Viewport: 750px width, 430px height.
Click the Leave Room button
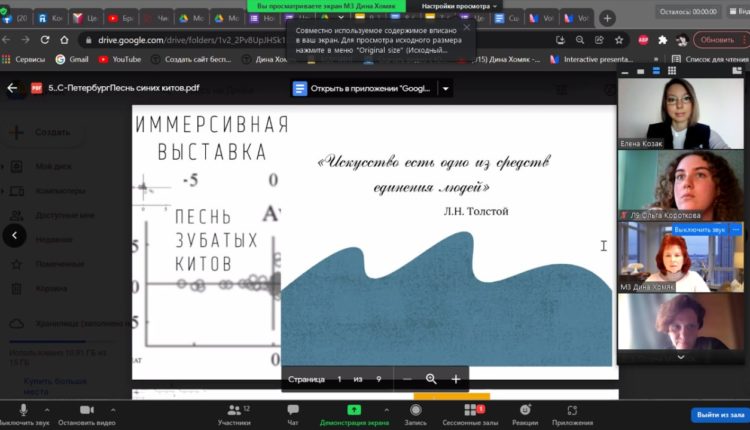click(720, 415)
